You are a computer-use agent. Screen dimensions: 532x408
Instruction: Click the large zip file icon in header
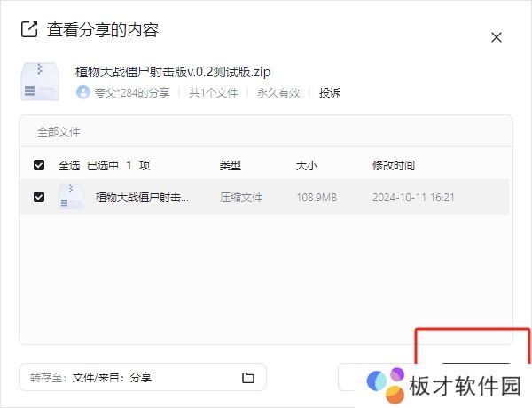[40, 80]
